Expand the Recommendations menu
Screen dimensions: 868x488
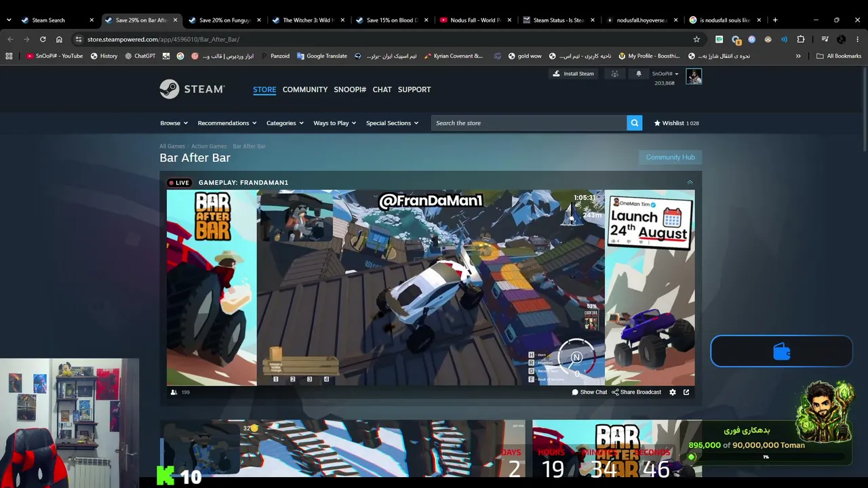[227, 123]
